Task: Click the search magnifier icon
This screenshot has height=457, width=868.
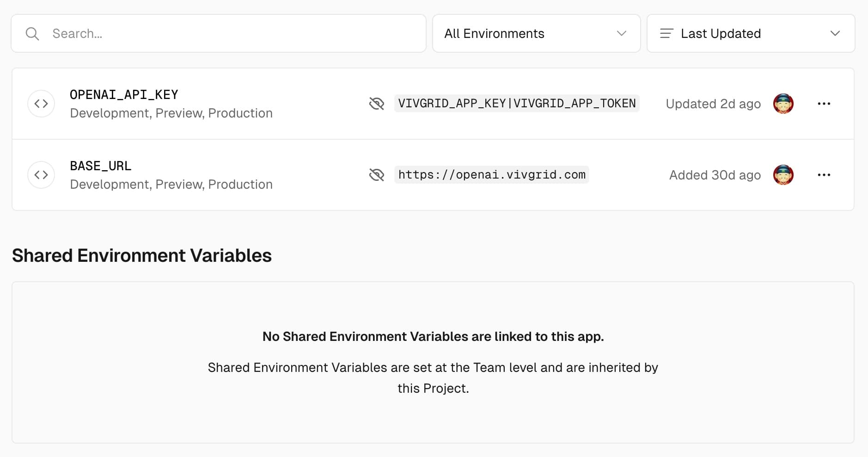Action: point(32,33)
